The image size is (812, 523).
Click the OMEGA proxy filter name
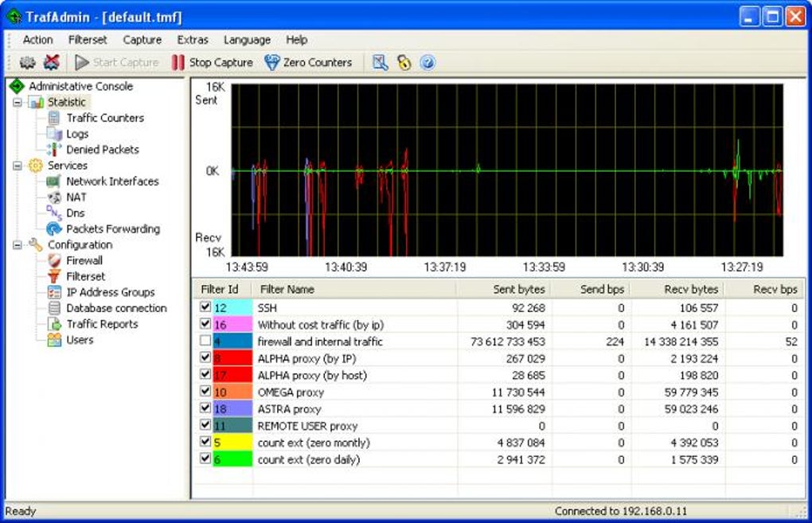coord(291,392)
